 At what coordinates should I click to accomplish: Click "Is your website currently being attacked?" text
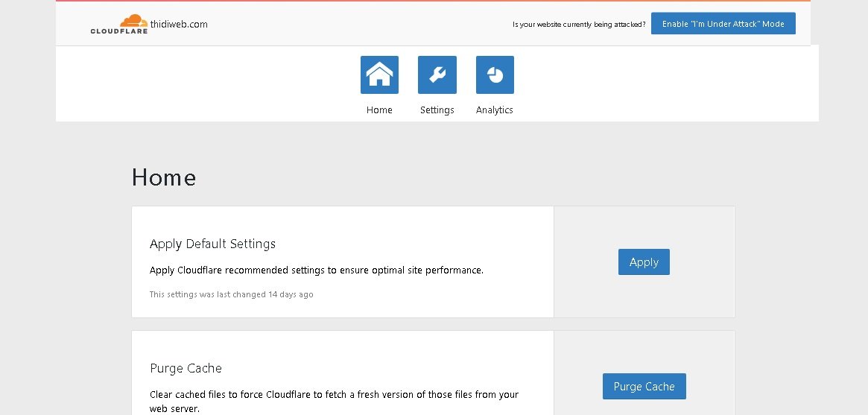(x=579, y=25)
